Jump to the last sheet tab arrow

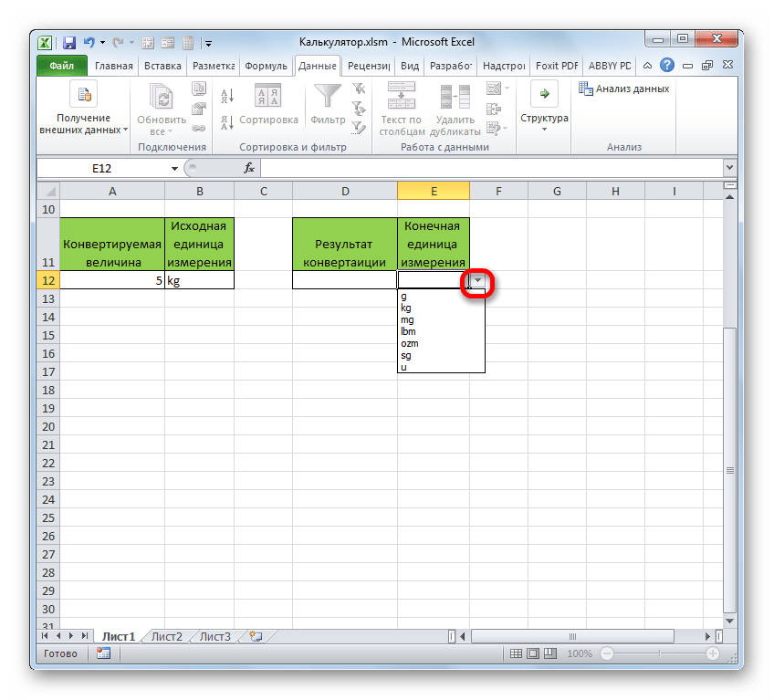tap(84, 636)
